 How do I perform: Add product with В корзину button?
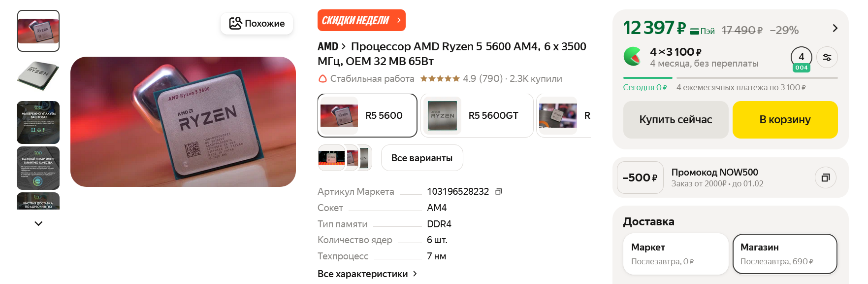pyautogui.click(x=785, y=120)
